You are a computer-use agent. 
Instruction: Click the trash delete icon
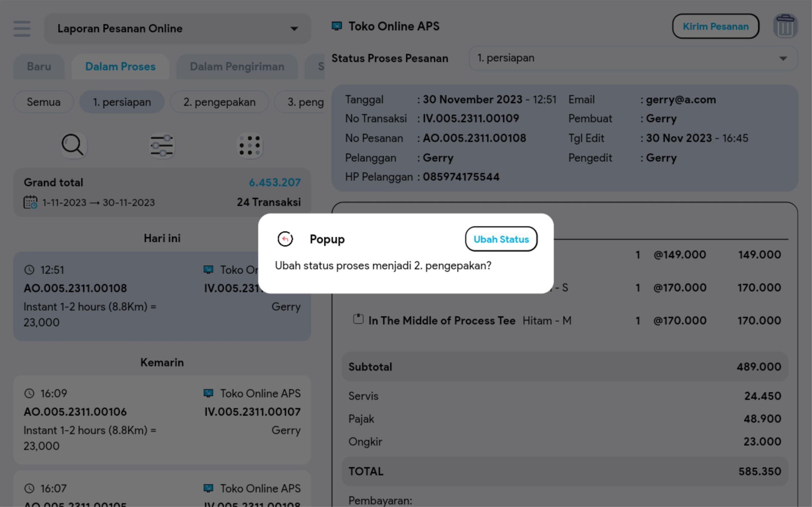[x=785, y=26]
